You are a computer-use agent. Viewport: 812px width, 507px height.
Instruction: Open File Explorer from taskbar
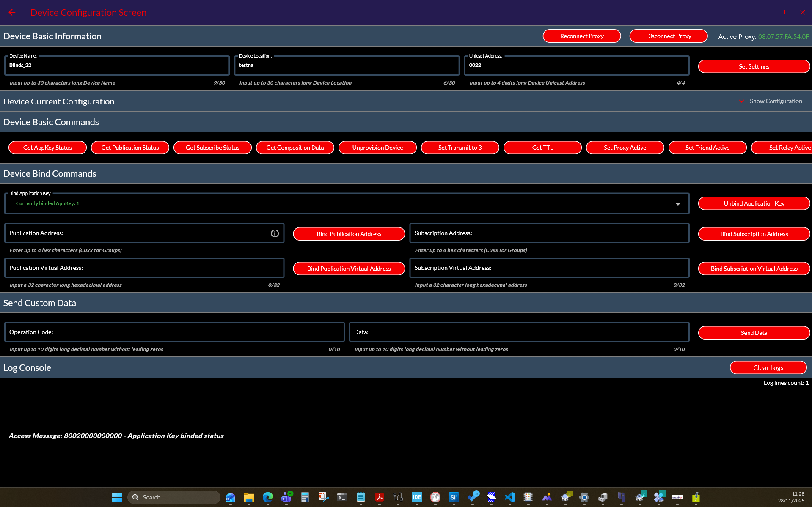point(249,497)
